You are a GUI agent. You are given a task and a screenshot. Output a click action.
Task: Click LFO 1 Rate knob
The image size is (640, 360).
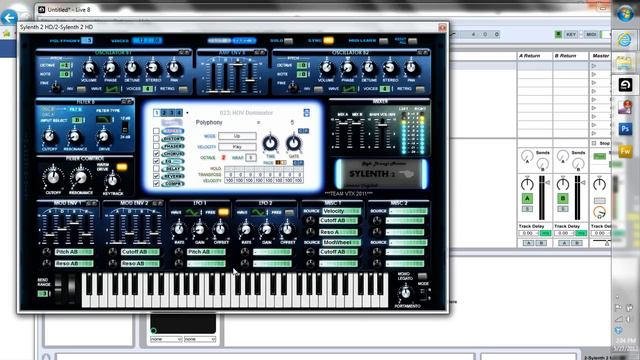click(179, 230)
